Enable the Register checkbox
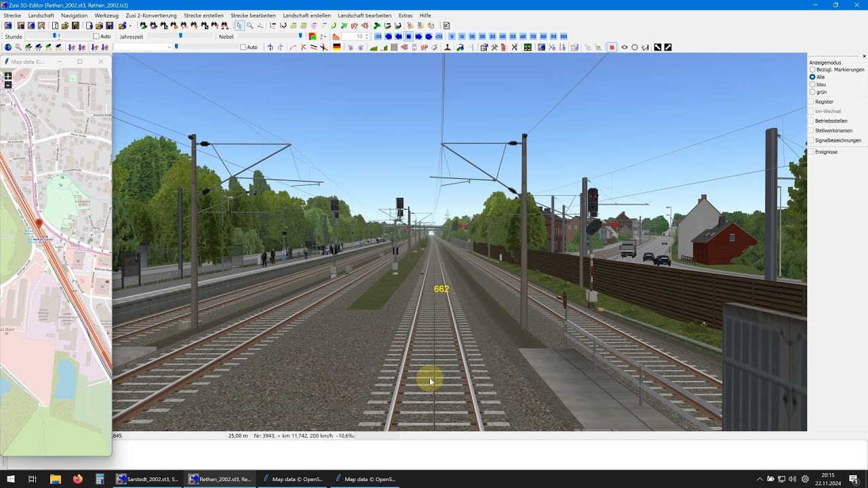868x488 pixels. pos(811,102)
